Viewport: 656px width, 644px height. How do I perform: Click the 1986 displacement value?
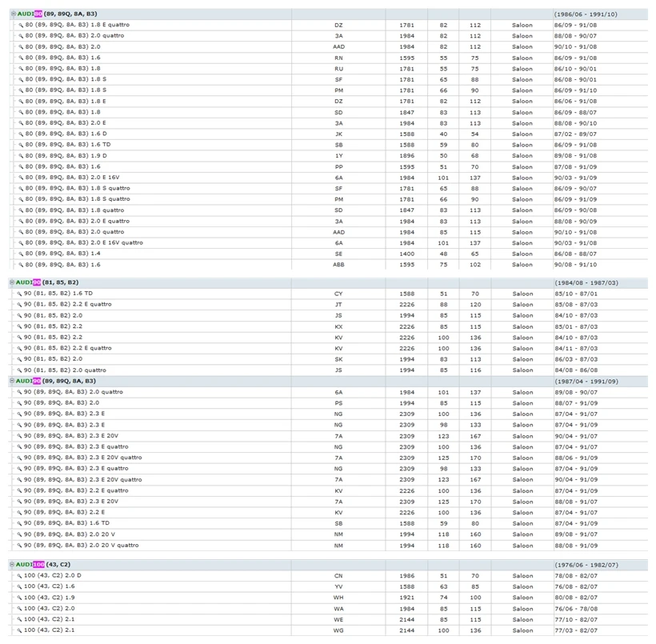click(x=406, y=576)
